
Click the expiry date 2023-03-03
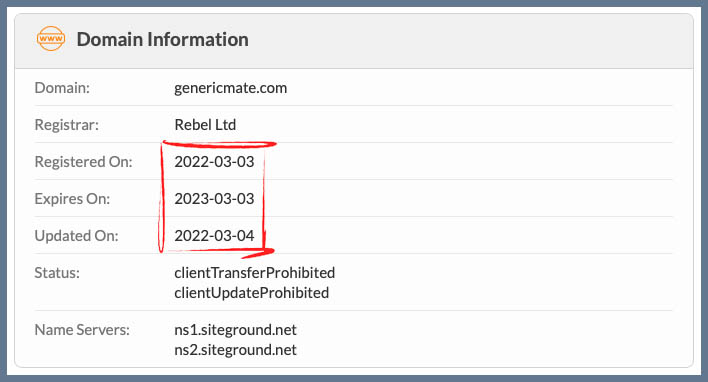click(214, 199)
